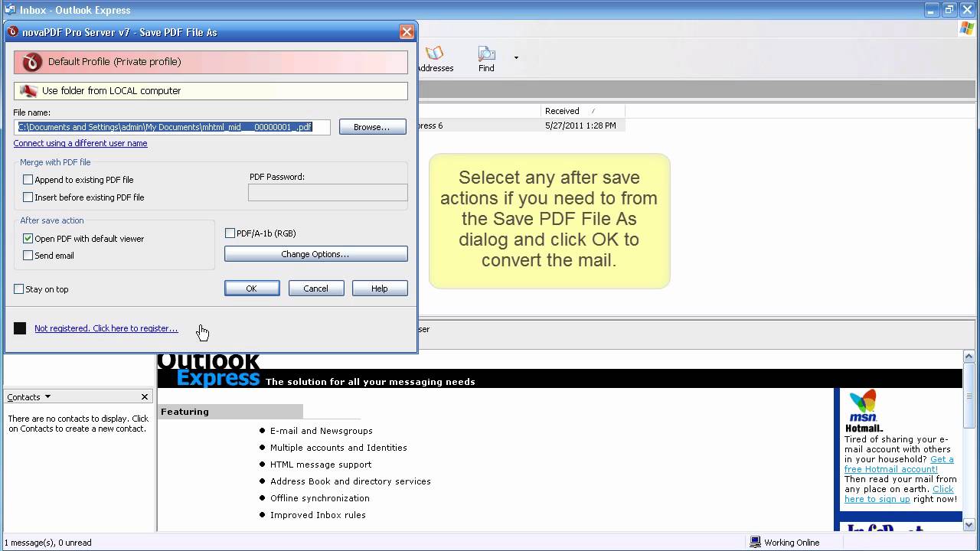Click Multiple accounts and Identities text
This screenshot has width=980, height=551.
[x=338, y=448]
